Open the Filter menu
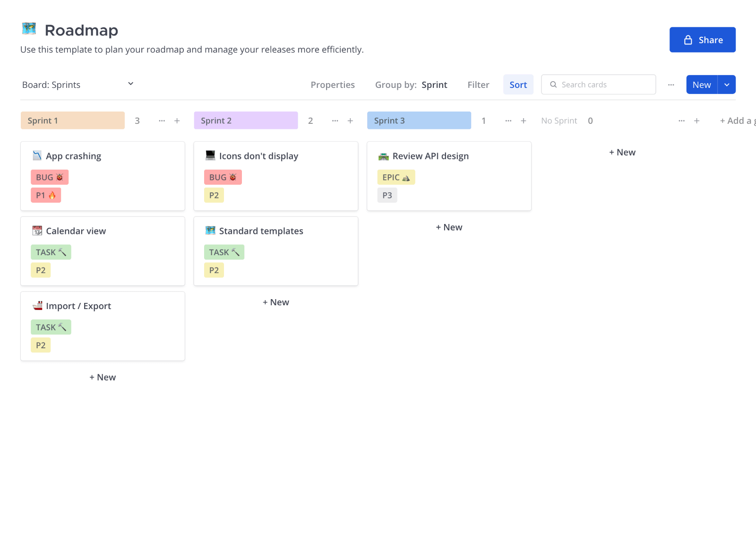This screenshot has height=542, width=756. click(478, 85)
